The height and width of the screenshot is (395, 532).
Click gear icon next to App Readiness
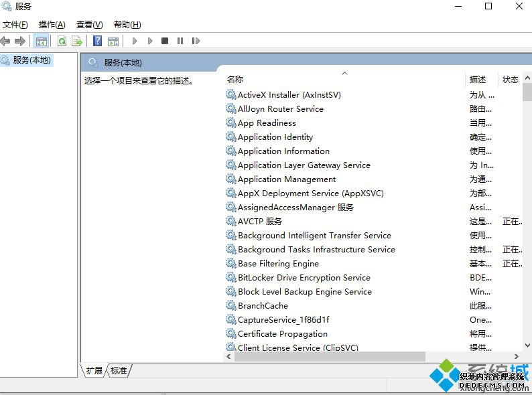pyautogui.click(x=230, y=123)
